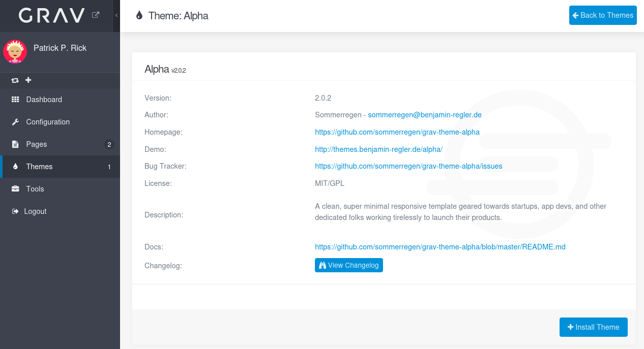Click the droplet icon in the page title
This screenshot has width=644, height=349.
[x=139, y=15]
